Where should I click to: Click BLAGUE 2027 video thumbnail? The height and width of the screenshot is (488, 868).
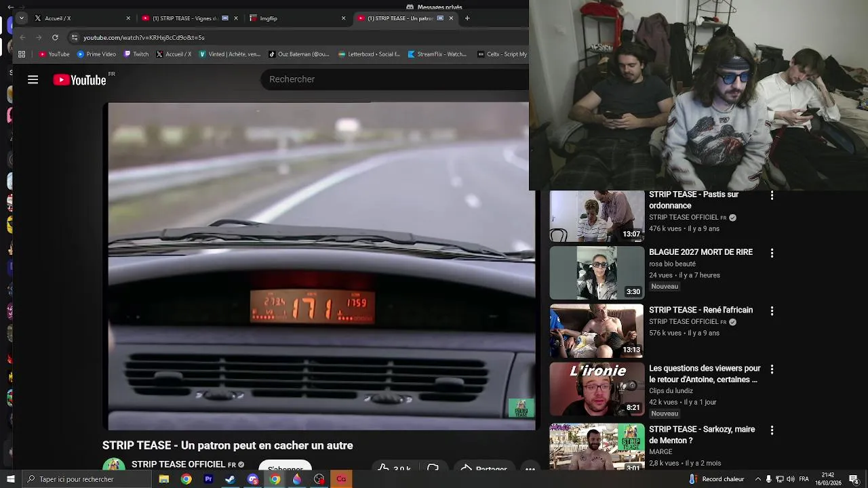pyautogui.click(x=597, y=272)
